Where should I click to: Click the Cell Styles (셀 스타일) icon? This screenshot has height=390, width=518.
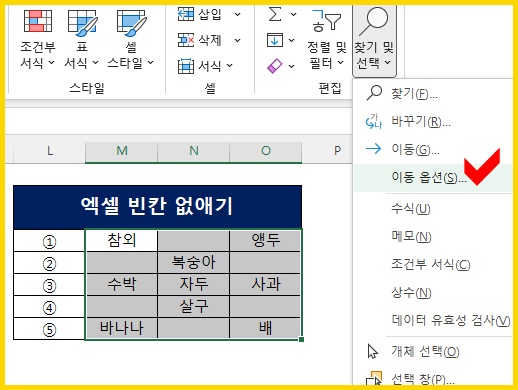131,22
